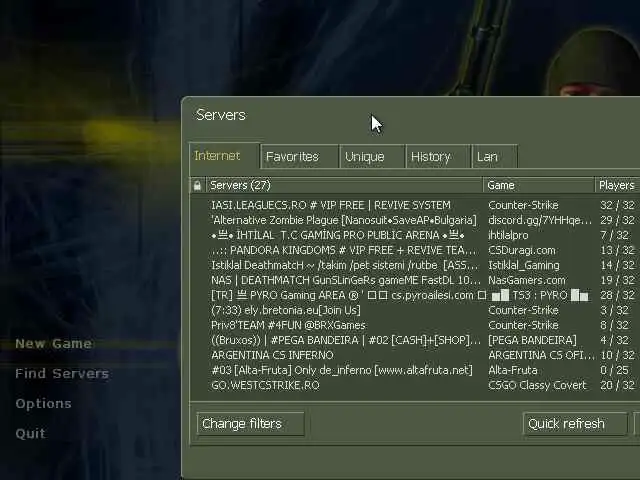Select IHTILAL T.C GAMING PRO PUBLIC ARENA row
This screenshot has height=480, width=640.
[x=415, y=236]
